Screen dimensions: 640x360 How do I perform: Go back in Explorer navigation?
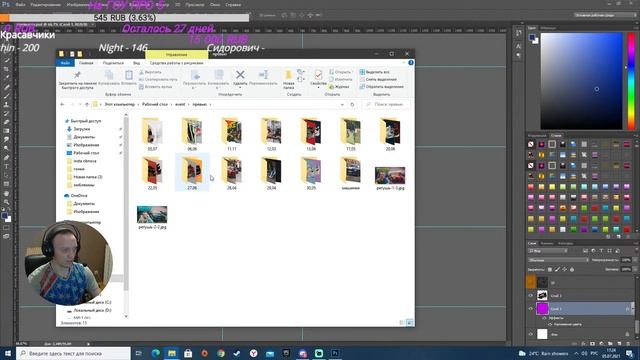tap(62, 104)
